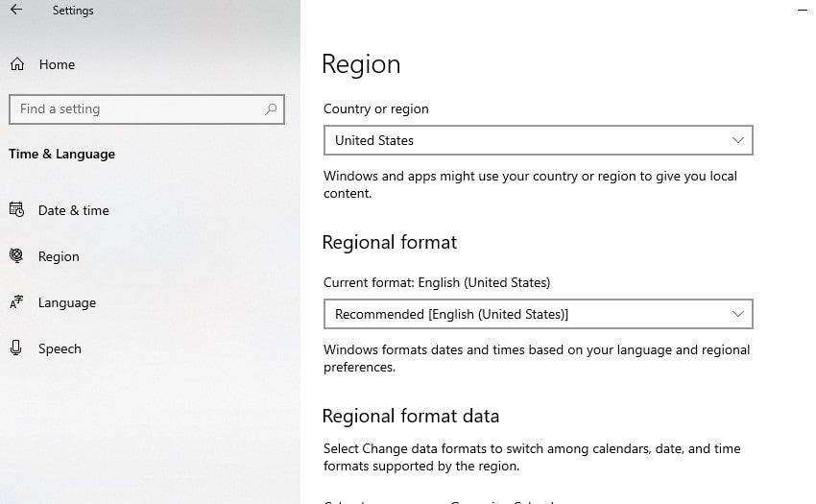Click the back arrow beside Settings
This screenshot has width=816, height=504.
16,11
